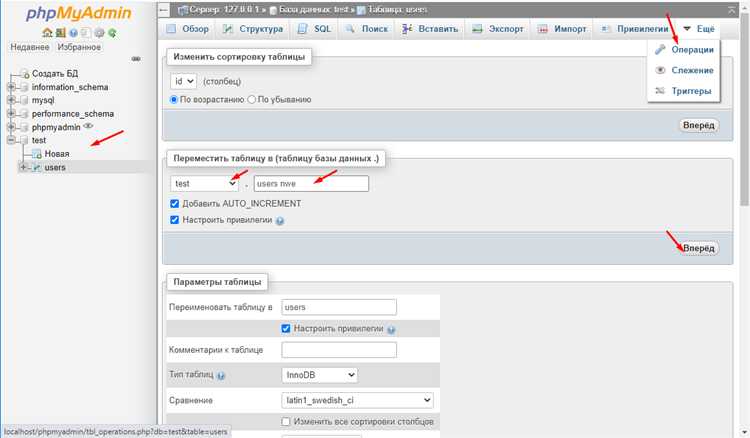The height and width of the screenshot is (438, 750).
Task: Open navigation settings gear icon
Action: click(x=99, y=33)
